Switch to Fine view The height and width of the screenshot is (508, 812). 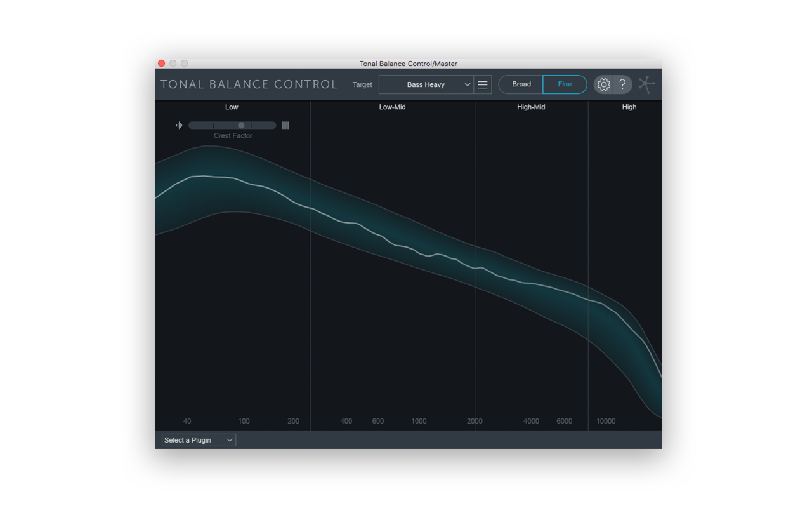click(x=565, y=84)
